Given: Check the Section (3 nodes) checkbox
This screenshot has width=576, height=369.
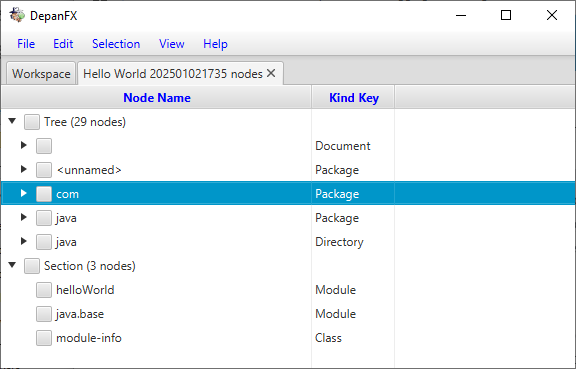Looking at the screenshot, I should point(32,266).
